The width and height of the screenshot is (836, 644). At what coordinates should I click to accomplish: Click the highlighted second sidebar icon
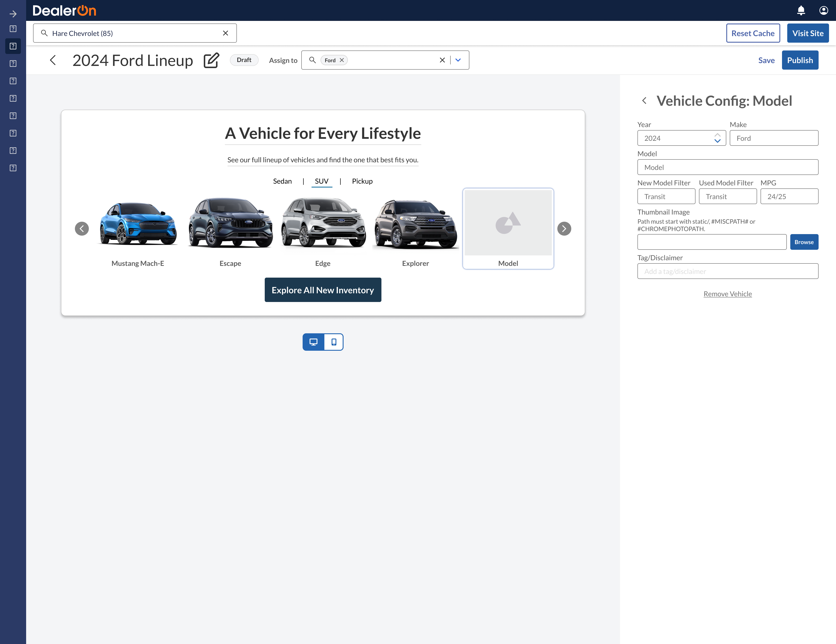13,46
